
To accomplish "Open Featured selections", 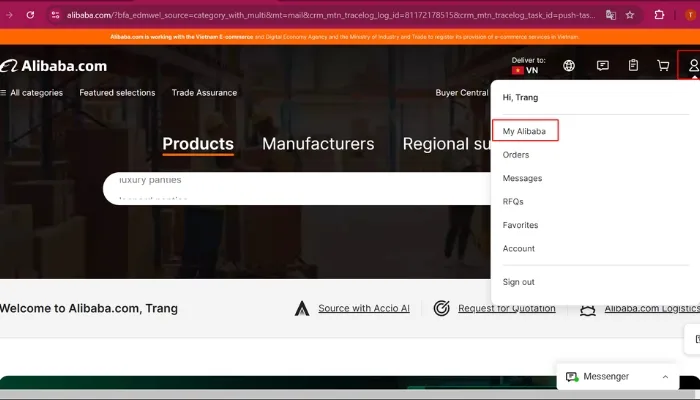I will click(x=117, y=93).
